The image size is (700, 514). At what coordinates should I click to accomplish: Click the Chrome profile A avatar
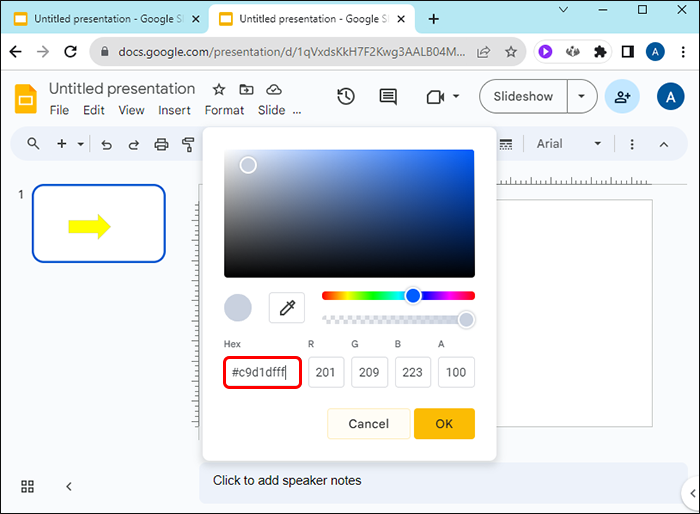[x=655, y=52]
